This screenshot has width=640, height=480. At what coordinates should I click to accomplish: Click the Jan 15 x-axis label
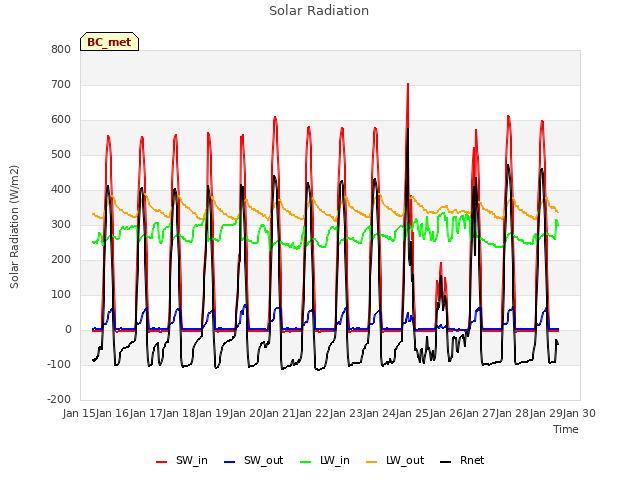point(80,413)
